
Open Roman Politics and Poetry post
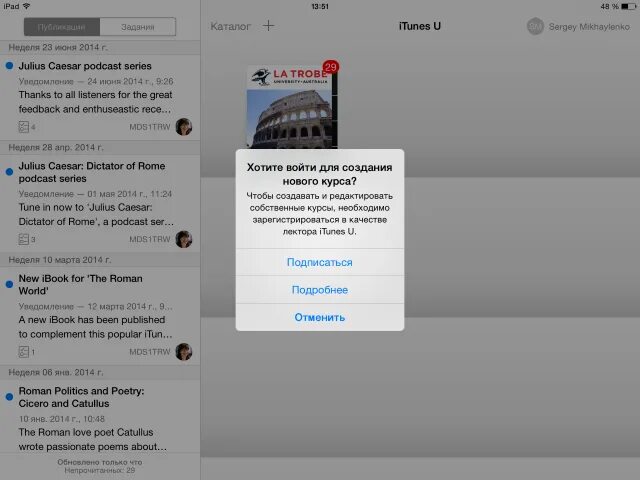100,416
